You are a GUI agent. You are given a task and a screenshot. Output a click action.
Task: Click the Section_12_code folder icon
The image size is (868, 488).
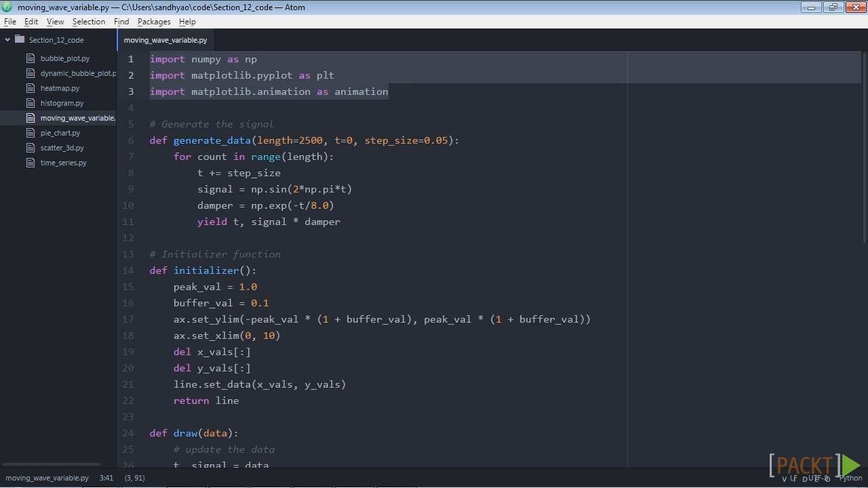pyautogui.click(x=20, y=39)
